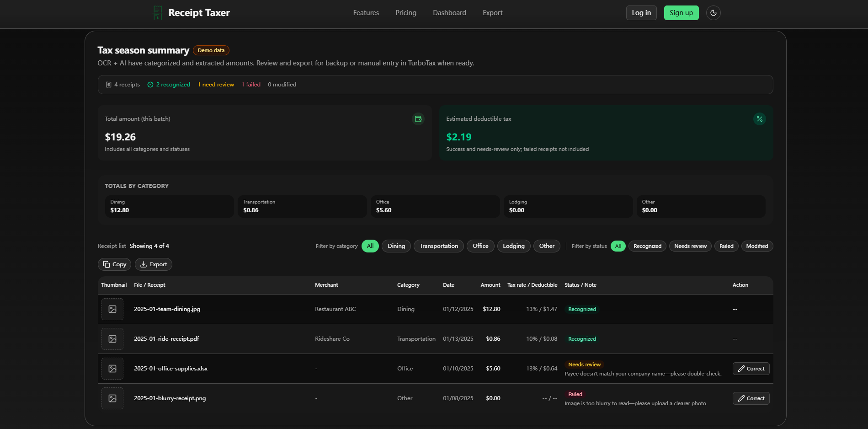Toggle the Needs review status filter
The width and height of the screenshot is (868, 429).
690,246
